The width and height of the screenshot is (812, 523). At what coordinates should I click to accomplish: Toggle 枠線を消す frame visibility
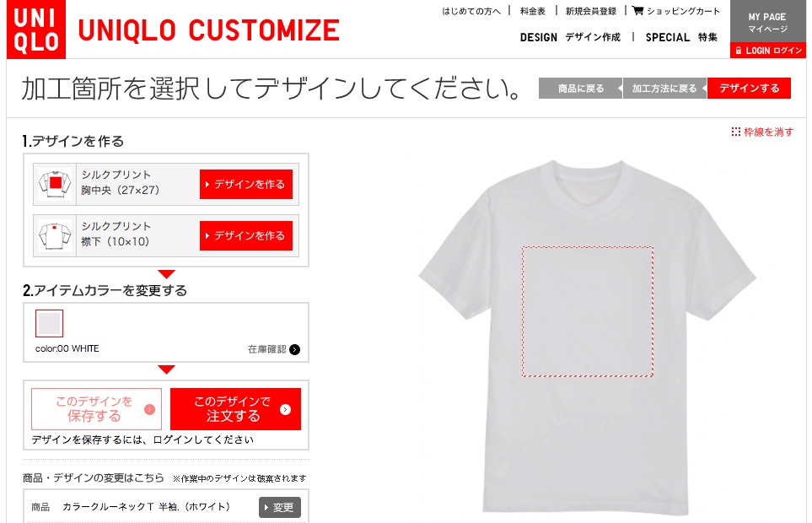(761, 132)
